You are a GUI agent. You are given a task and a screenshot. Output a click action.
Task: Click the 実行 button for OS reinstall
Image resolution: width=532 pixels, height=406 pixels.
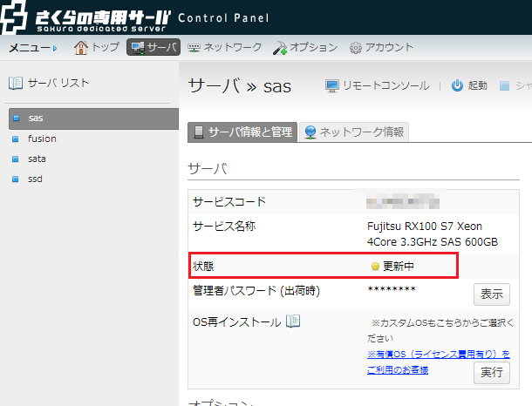491,373
